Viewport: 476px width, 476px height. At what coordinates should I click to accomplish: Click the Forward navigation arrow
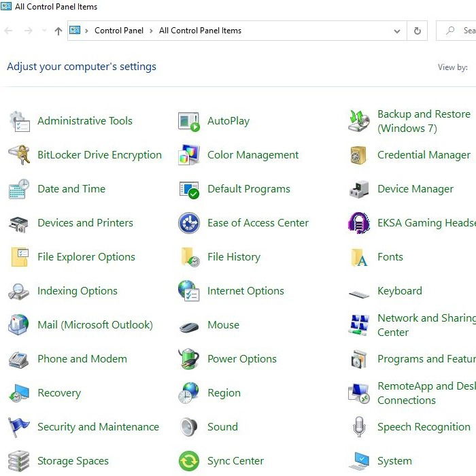coord(29,31)
